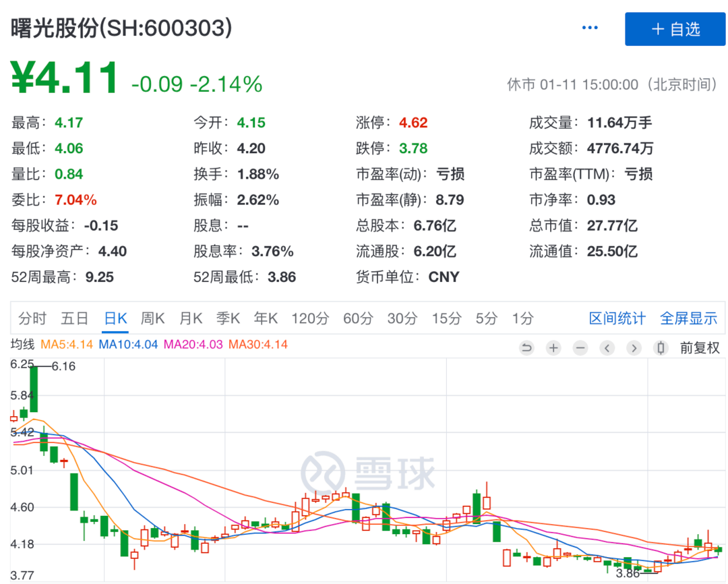Screen dimensions: 728x584
Task: Open the 区间统计 range statistics link
Action: pos(617,318)
